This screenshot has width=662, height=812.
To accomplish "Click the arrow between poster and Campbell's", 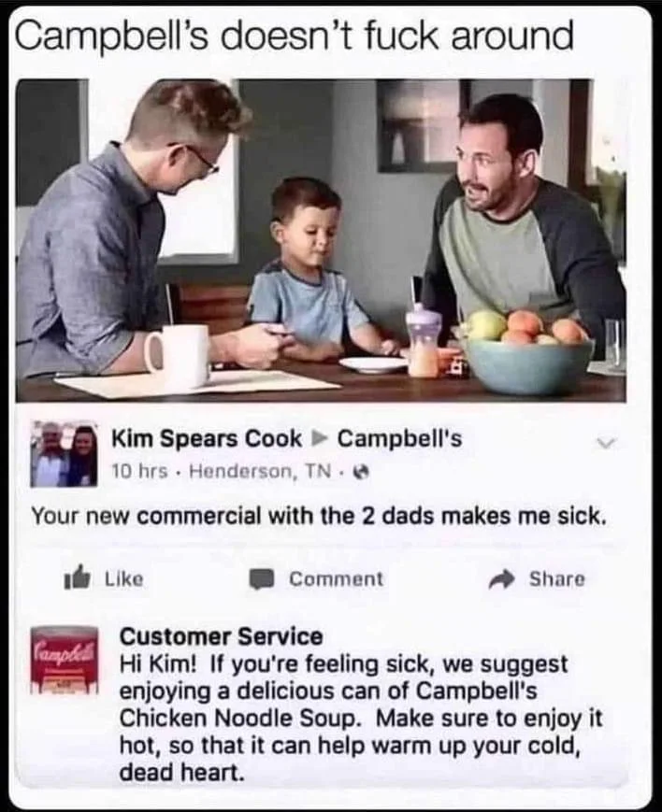I will point(320,438).
